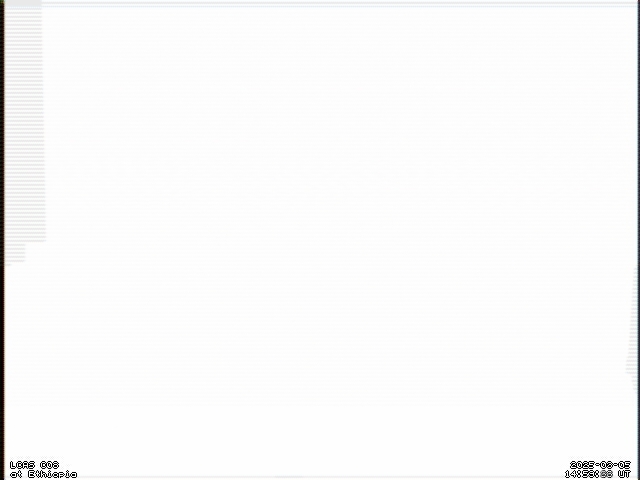Click the C08 camera number text
Screen dimensions: 640x480
(x=50, y=465)
